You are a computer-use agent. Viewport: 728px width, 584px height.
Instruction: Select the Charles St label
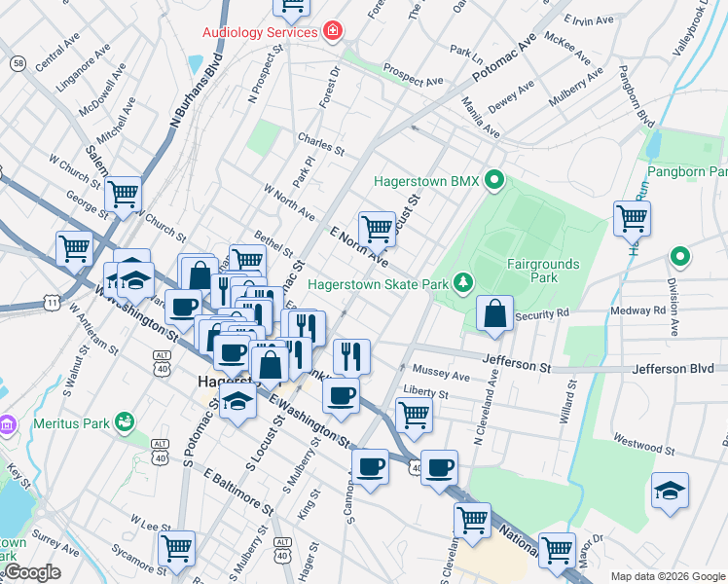321,144
